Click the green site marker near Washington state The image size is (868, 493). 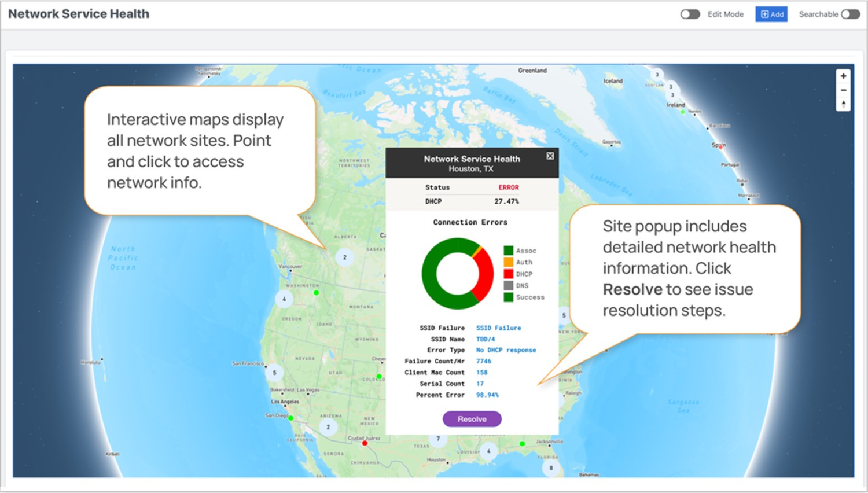tap(317, 292)
